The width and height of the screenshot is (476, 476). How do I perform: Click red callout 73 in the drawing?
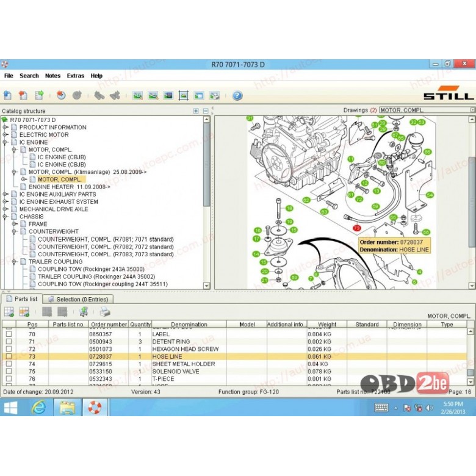(357, 228)
